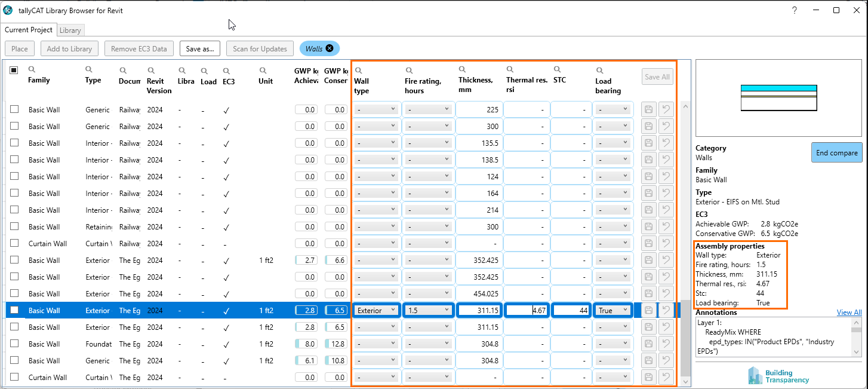868x389 pixels.
Task: Click the search icon above Type column
Action: point(89,70)
